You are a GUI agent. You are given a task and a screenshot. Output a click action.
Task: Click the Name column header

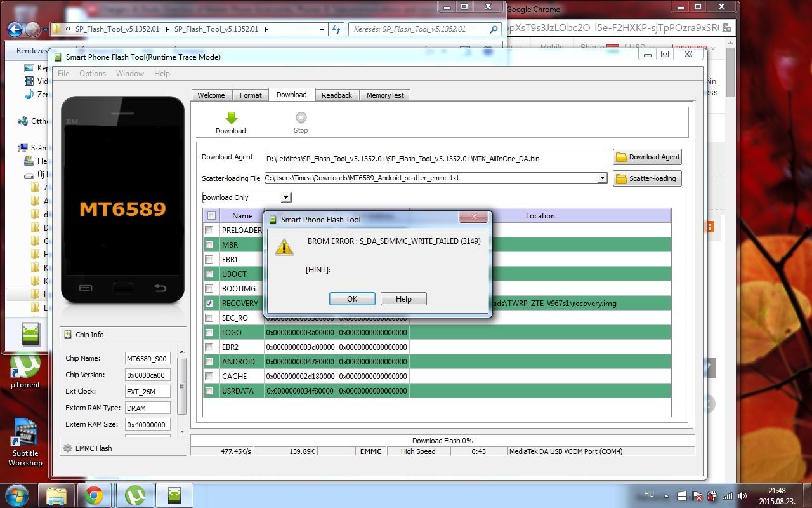coord(242,216)
